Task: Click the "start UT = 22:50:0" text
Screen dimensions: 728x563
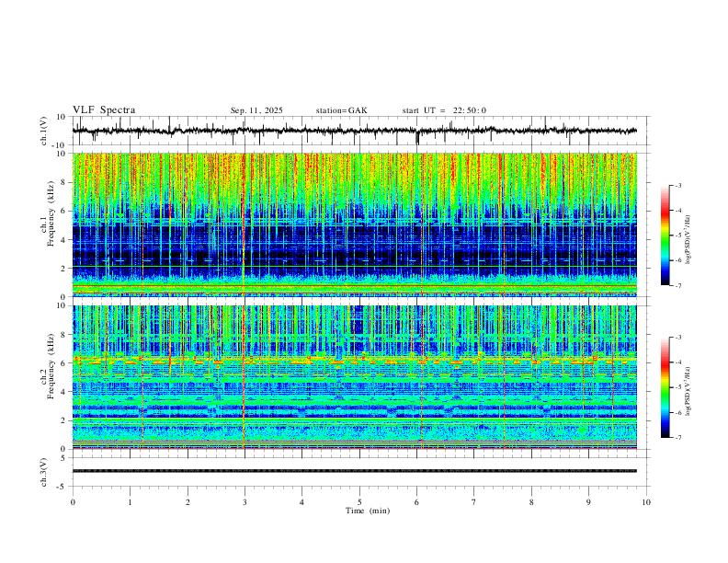Action: click(x=444, y=110)
